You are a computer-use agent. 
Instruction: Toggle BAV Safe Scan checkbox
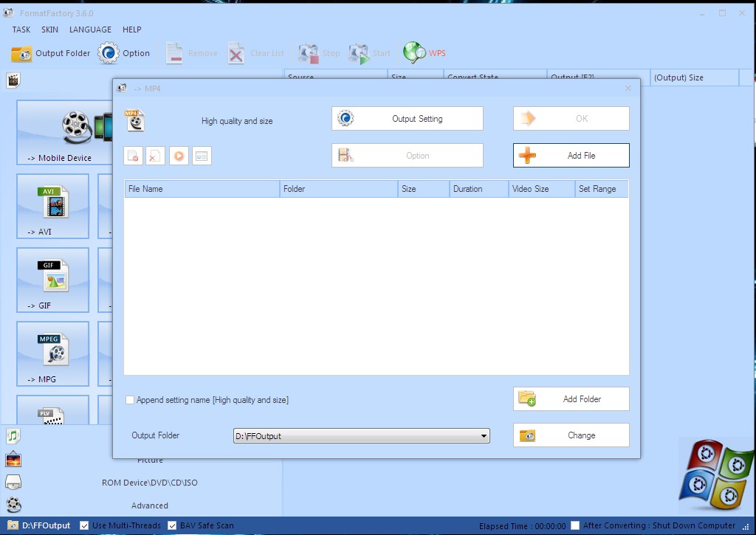(171, 526)
